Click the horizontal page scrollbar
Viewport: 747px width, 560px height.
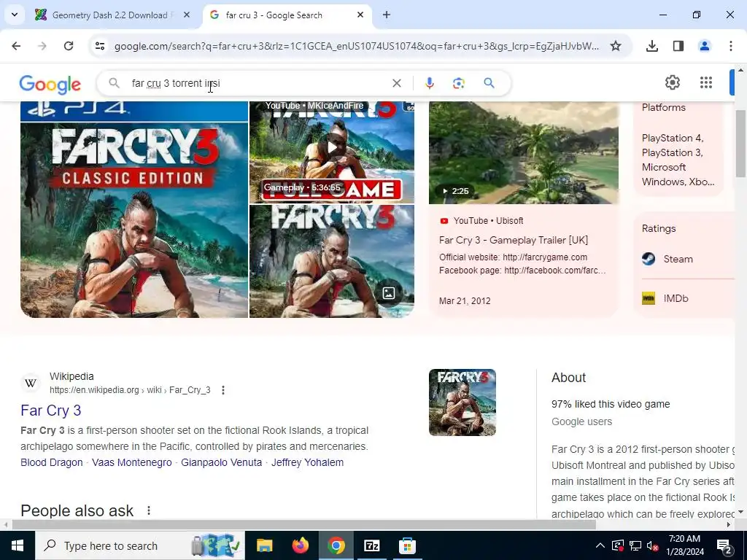[x=303, y=525]
